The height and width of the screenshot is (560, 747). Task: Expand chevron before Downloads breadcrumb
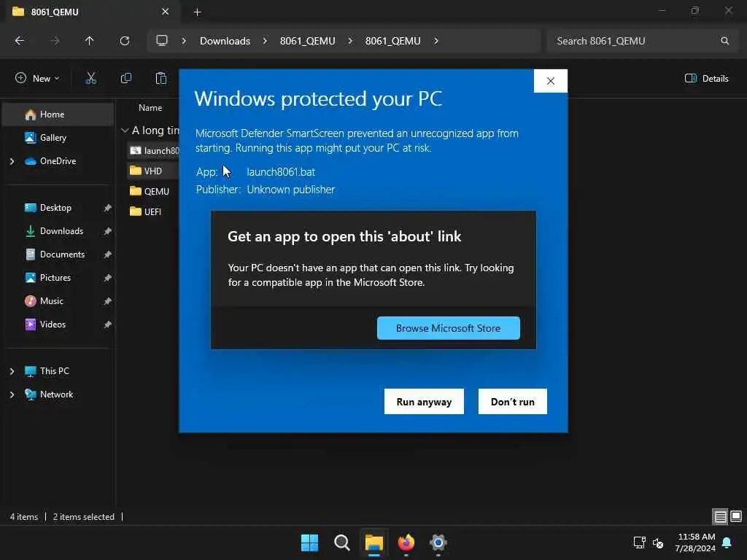183,41
